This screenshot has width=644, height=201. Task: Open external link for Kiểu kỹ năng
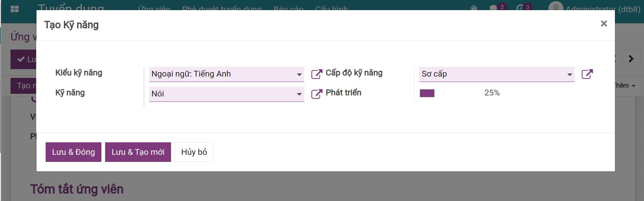316,74
